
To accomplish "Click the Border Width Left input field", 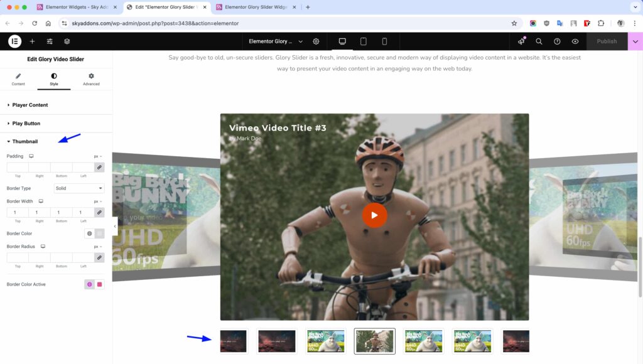I will (84, 212).
